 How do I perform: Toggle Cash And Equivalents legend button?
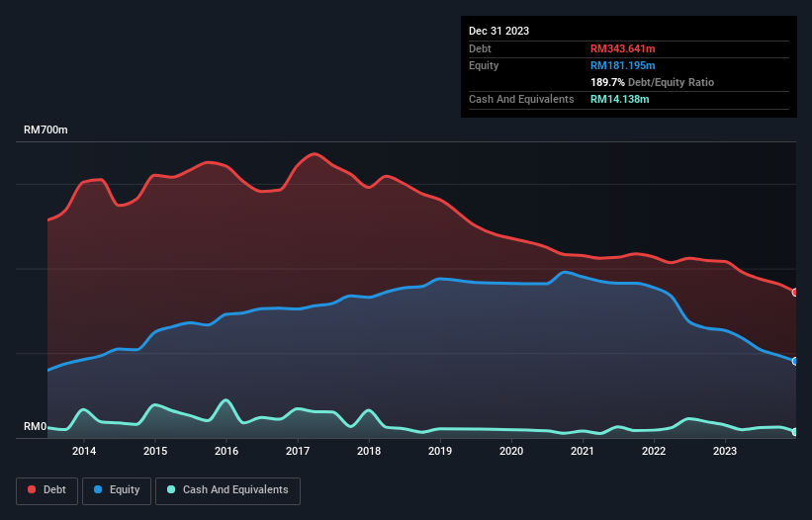[x=227, y=490]
